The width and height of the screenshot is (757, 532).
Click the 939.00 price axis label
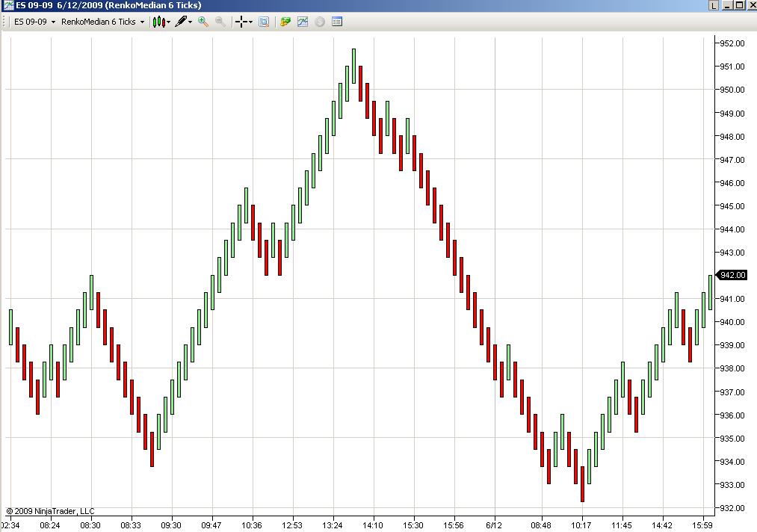tap(732, 345)
